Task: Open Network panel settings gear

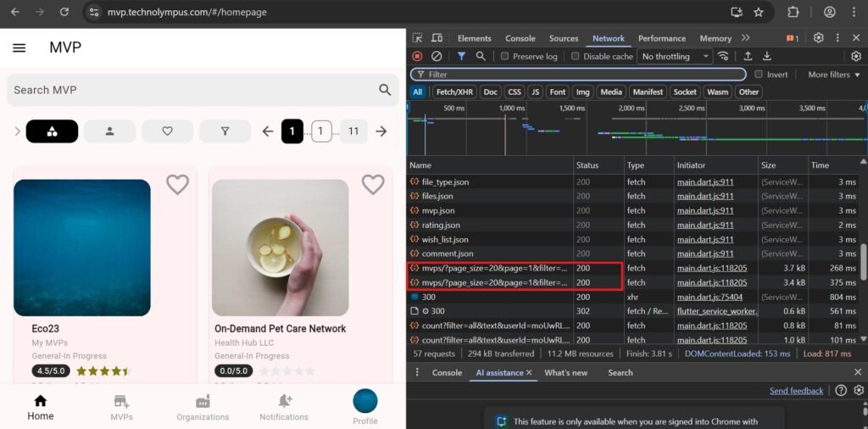Action: coord(856,56)
